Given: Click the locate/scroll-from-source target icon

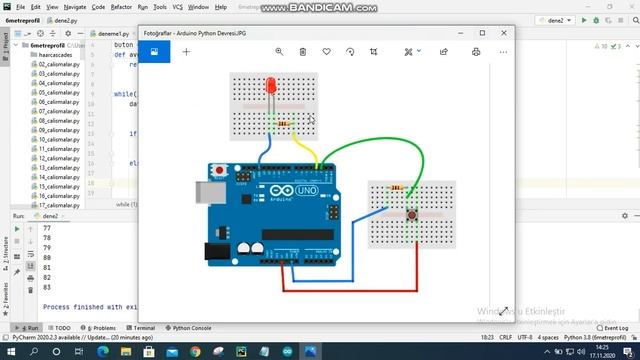Looking at the screenshot, I should 40,34.
